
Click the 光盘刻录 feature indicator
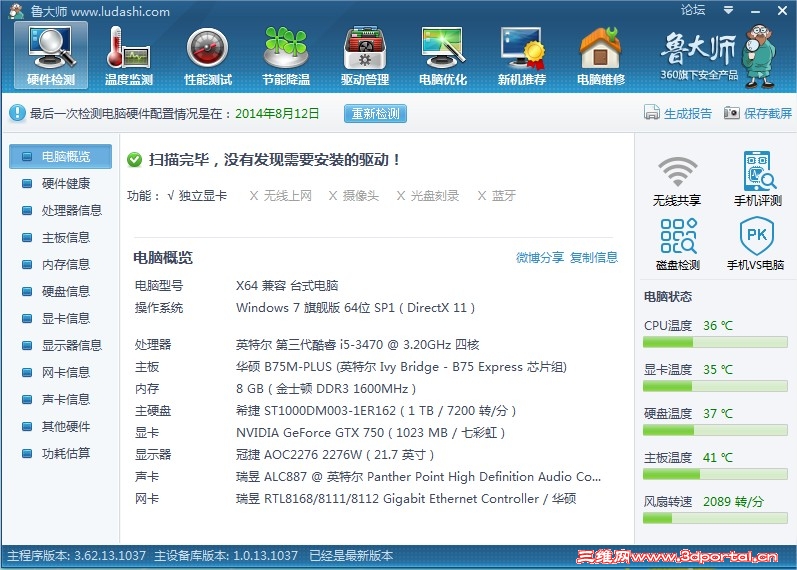coord(427,196)
